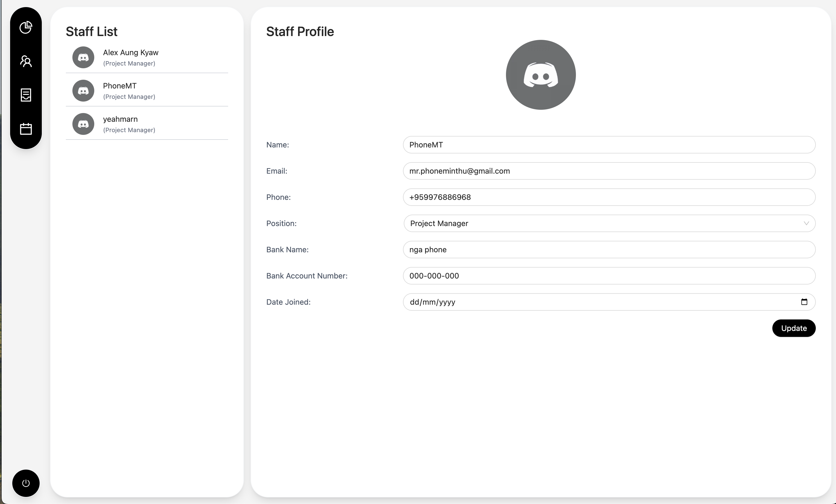
Task: Open the dashboard pie chart icon
Action: coord(26,28)
